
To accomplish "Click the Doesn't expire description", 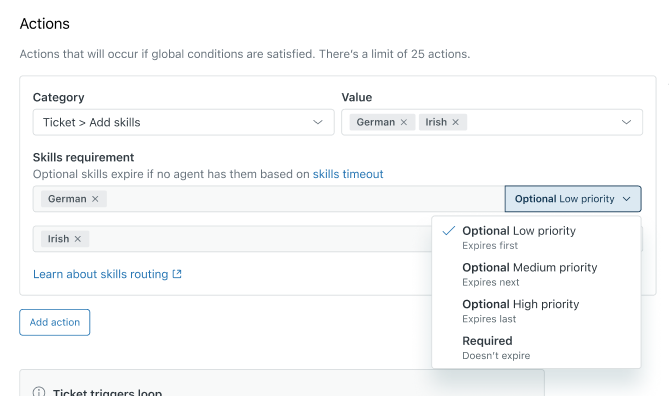I will coord(496,356).
